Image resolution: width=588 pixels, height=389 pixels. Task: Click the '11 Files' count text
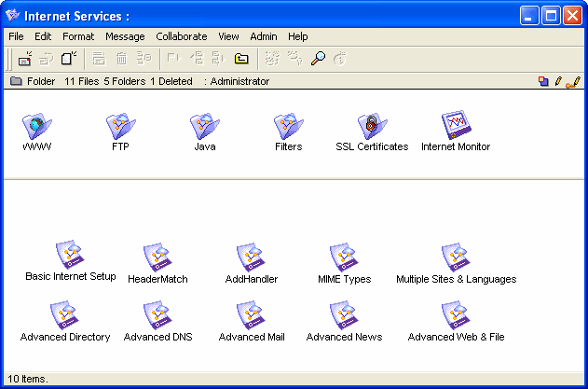pyautogui.click(x=81, y=81)
